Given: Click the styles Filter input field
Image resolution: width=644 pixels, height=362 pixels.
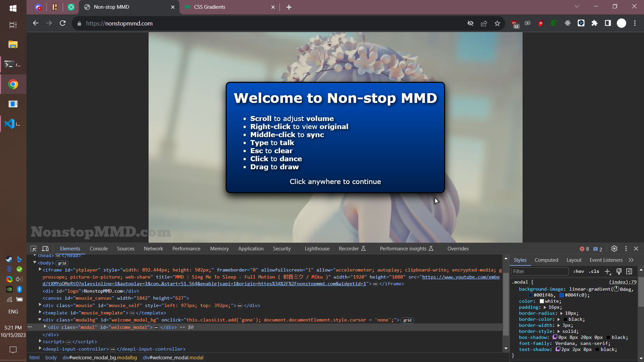Looking at the screenshot, I should click(x=539, y=271).
